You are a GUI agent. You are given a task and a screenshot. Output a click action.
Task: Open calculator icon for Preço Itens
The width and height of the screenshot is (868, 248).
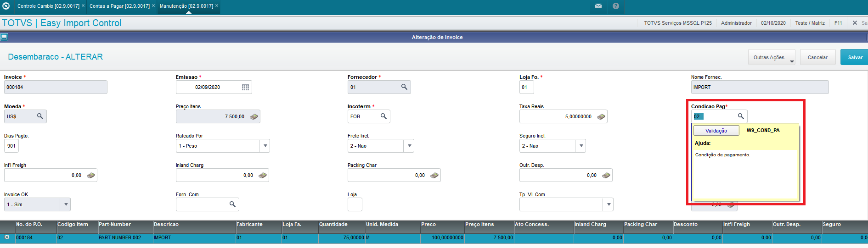coord(254,116)
